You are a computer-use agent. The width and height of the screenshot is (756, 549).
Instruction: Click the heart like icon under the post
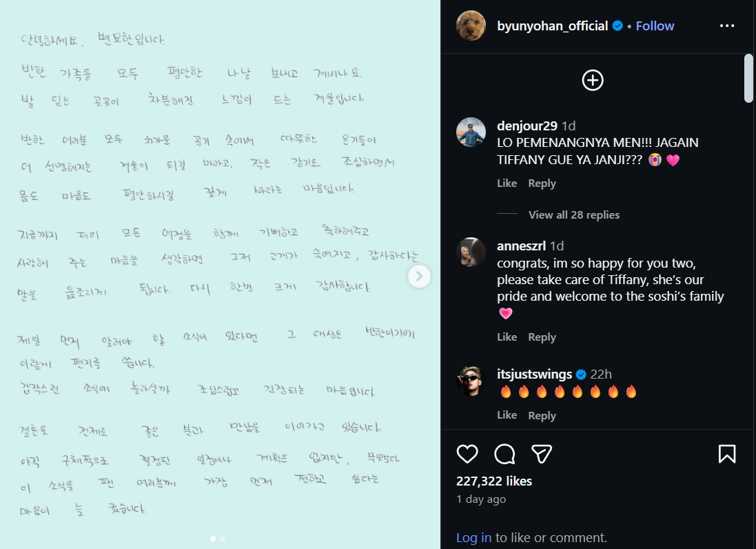467,454
